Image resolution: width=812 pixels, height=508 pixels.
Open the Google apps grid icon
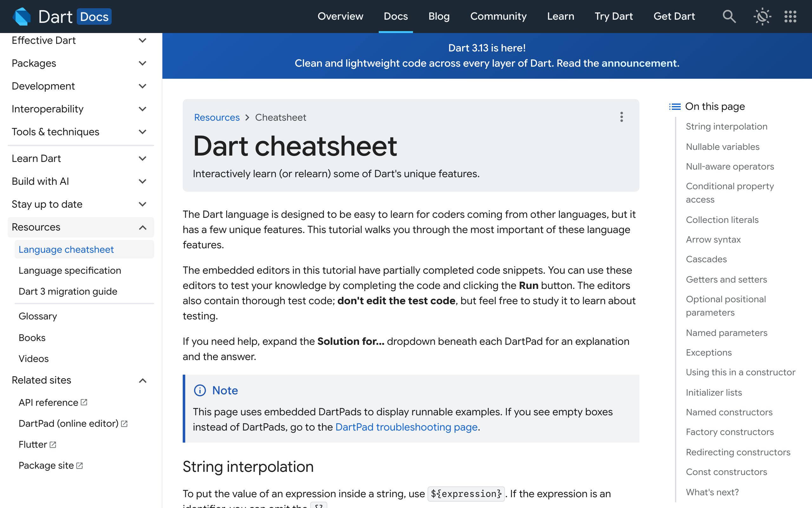pyautogui.click(x=790, y=16)
